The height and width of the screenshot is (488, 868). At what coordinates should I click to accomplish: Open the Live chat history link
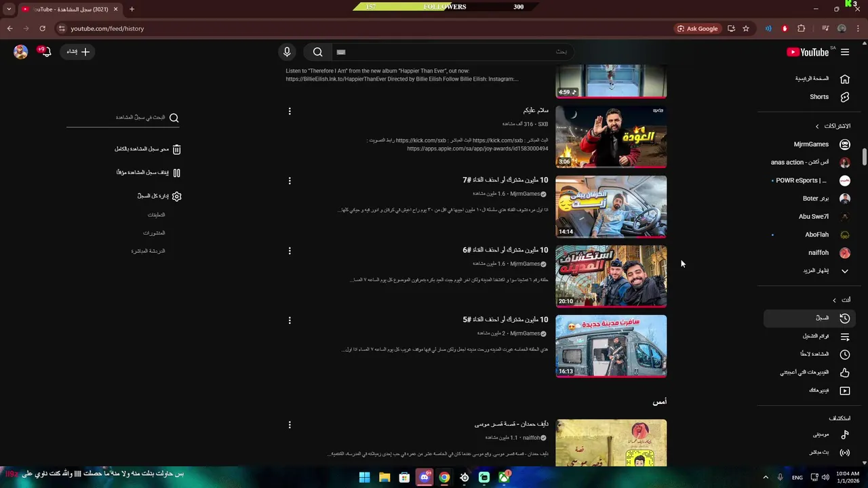coord(148,251)
